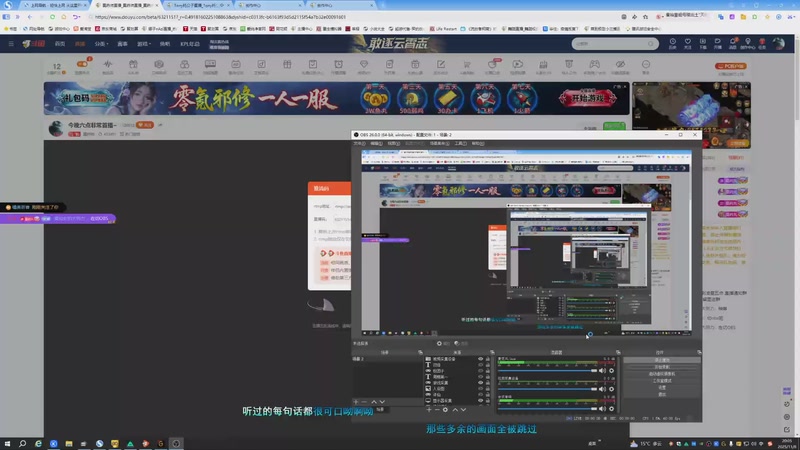Click the 开始游戏 banner button
800x450 pixels.
[x=587, y=98]
